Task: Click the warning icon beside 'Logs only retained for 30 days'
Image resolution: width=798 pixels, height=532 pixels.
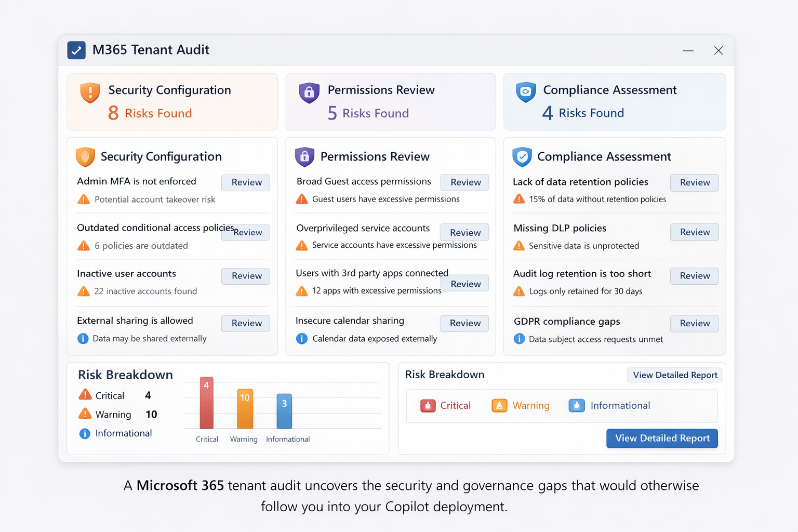Action: 519,291
